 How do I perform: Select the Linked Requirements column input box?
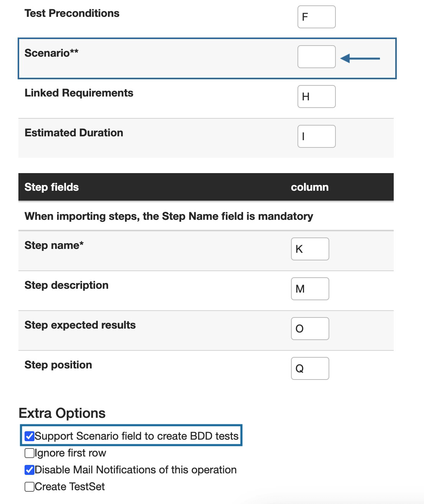(x=316, y=97)
